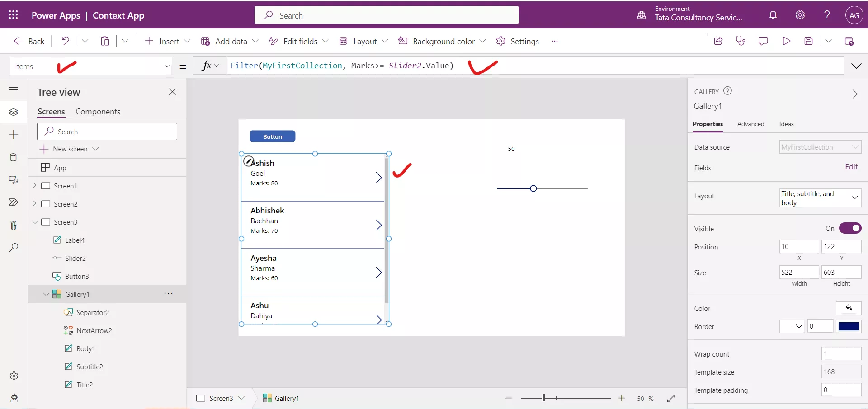Viewport: 868px width, 409px height.
Task: Open Comments from the top toolbar
Action: click(763, 41)
